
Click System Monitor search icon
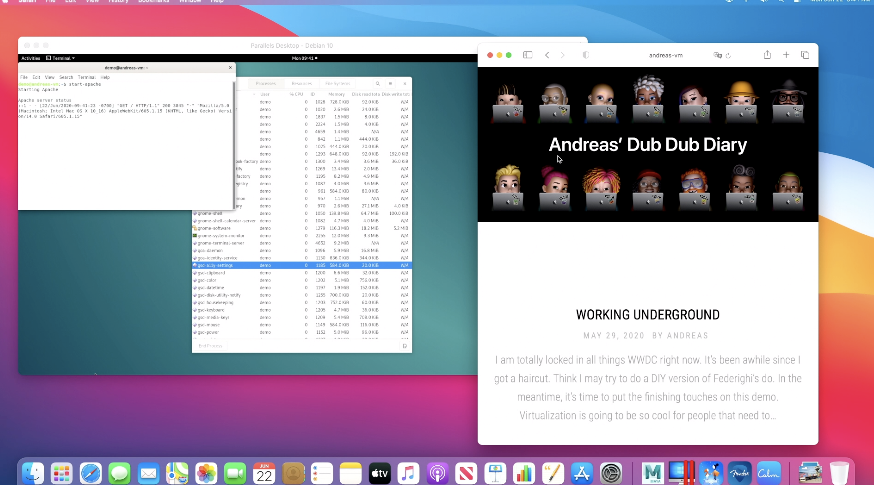tap(377, 84)
